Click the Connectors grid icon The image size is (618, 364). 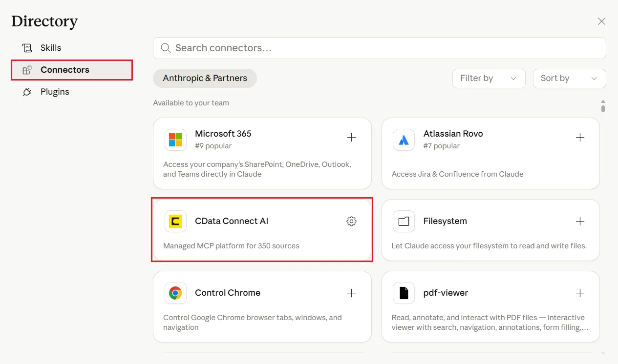(27, 70)
